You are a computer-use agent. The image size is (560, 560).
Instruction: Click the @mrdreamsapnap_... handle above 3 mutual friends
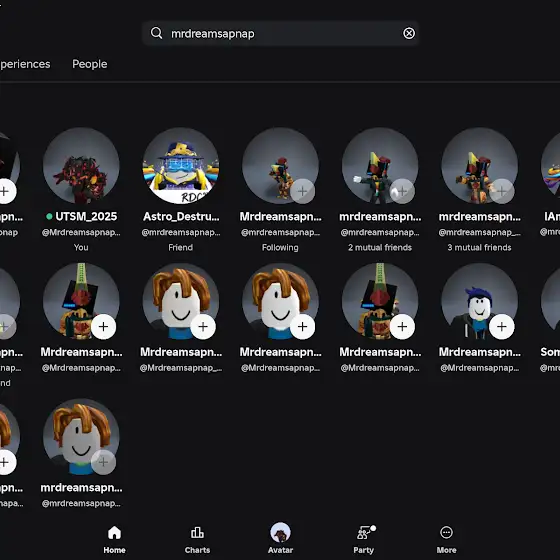coord(480,232)
